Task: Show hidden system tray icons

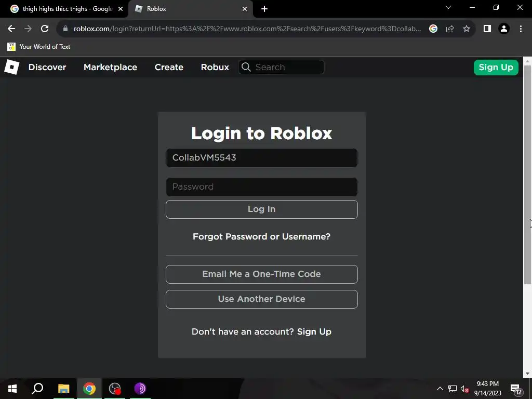Action: [440, 389]
